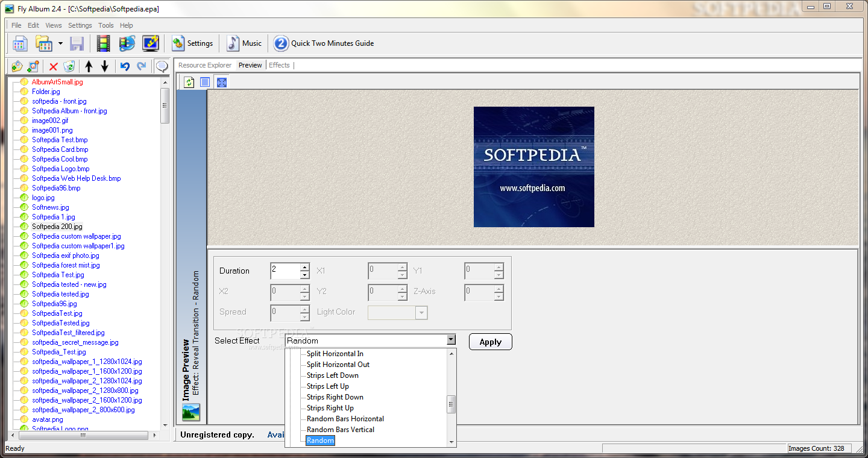Select Softnews.jpg in the list
Image resolution: width=868 pixels, height=458 pixels.
point(50,207)
